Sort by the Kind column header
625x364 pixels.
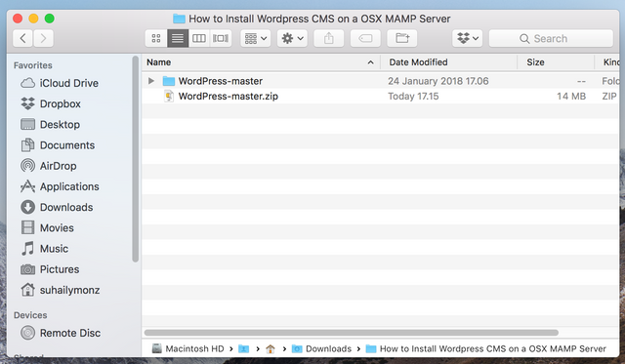(606, 62)
